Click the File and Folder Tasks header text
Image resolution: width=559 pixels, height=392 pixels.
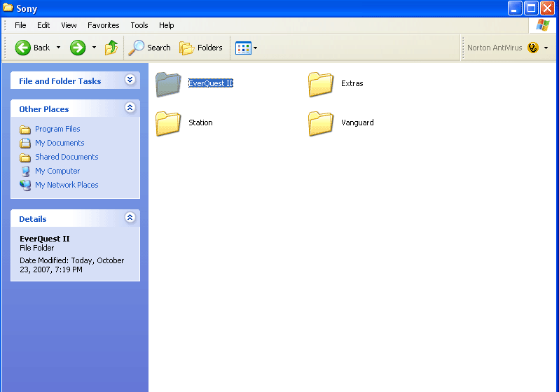(x=60, y=81)
